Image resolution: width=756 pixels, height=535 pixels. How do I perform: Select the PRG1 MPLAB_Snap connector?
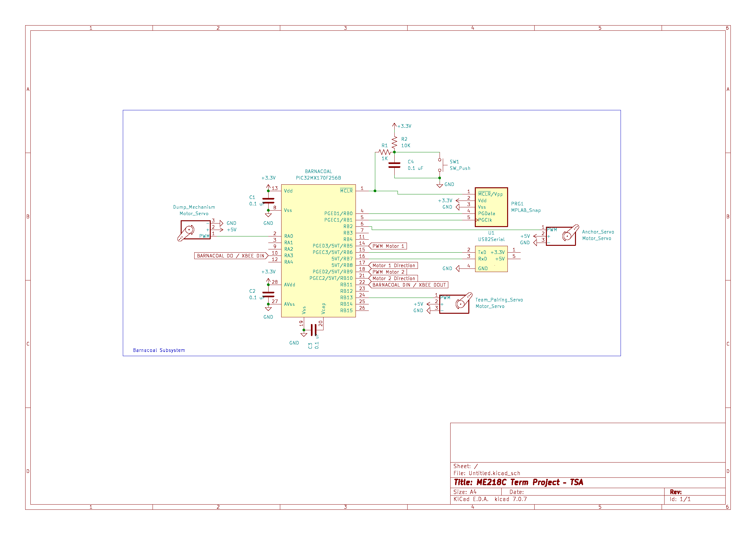492,207
